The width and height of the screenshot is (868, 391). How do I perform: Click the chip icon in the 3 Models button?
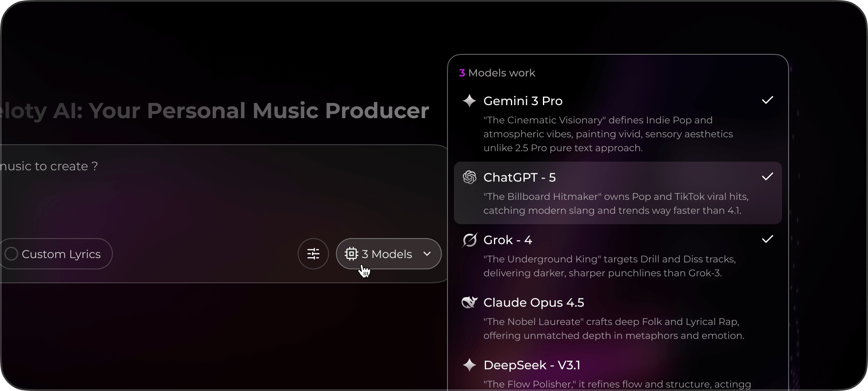351,254
